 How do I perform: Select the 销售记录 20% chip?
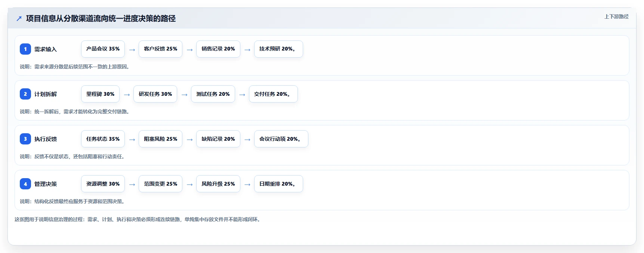[218, 49]
